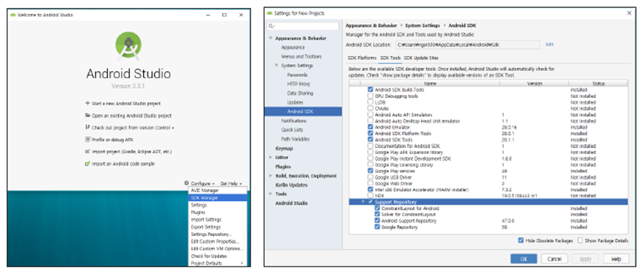
Task: Select Profile or debug APK
Action: [109, 140]
